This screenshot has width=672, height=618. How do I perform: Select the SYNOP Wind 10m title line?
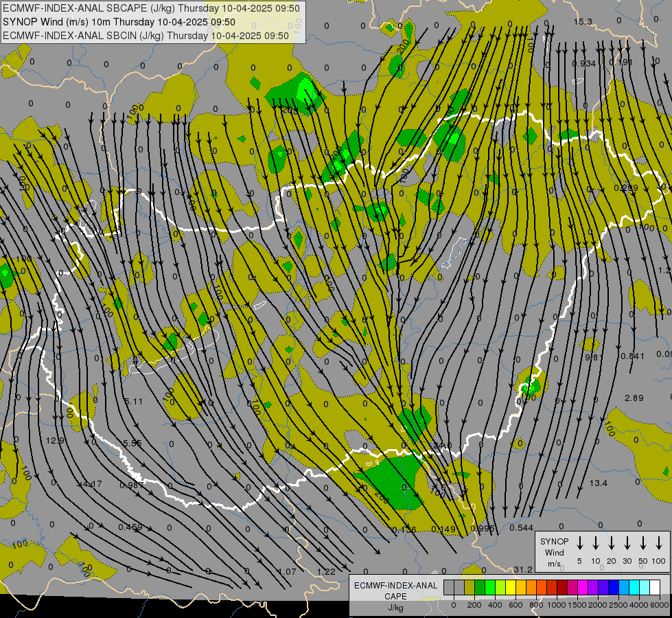[x=119, y=22]
